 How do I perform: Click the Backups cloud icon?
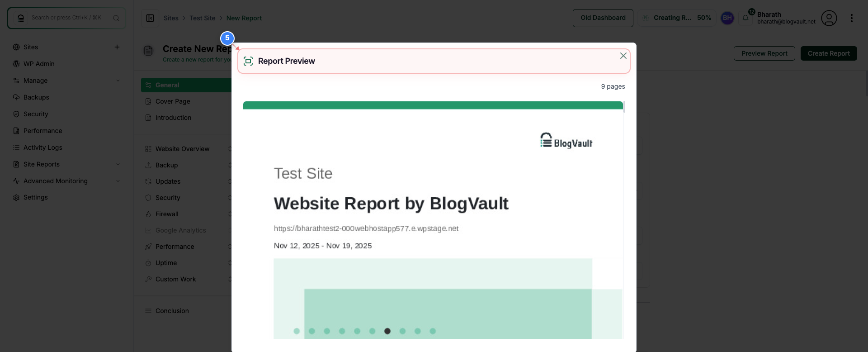click(x=16, y=97)
